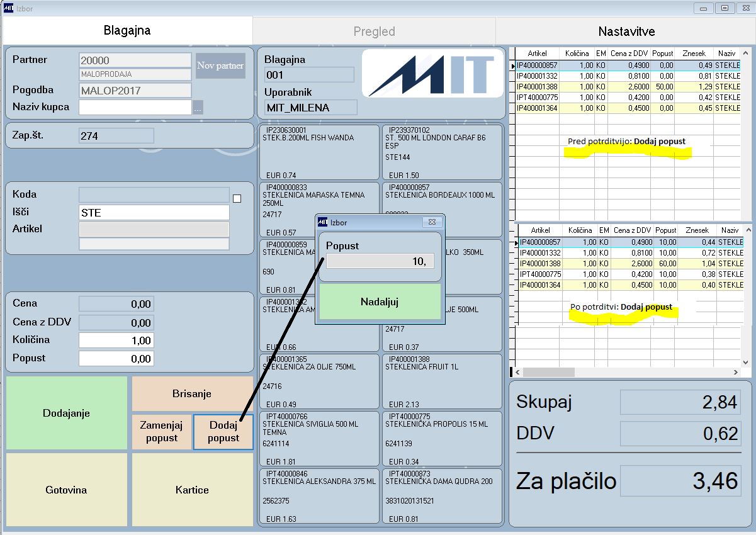Click the horizontal scrollbar right arrow
Image resolution: width=756 pixels, height=535 pixels.
(x=735, y=373)
